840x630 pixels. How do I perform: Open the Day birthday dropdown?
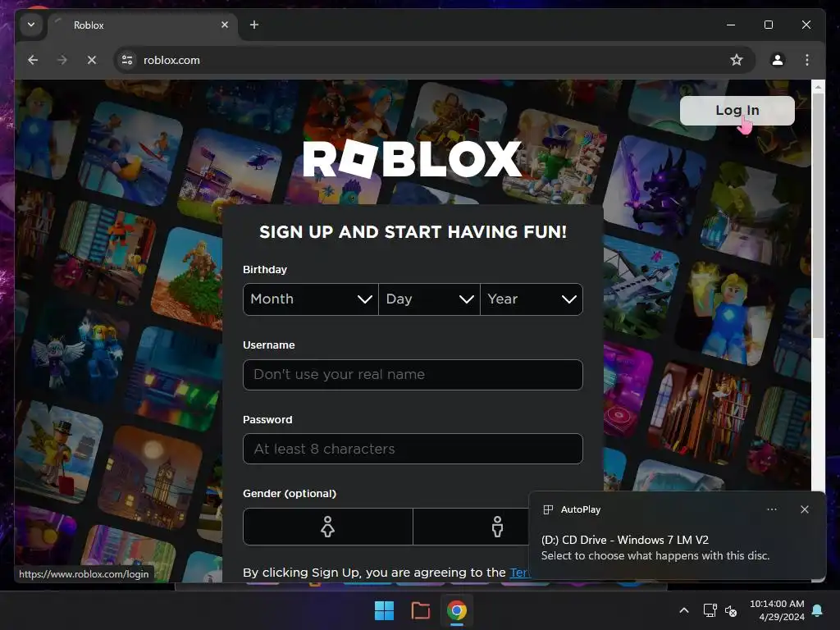coord(429,299)
